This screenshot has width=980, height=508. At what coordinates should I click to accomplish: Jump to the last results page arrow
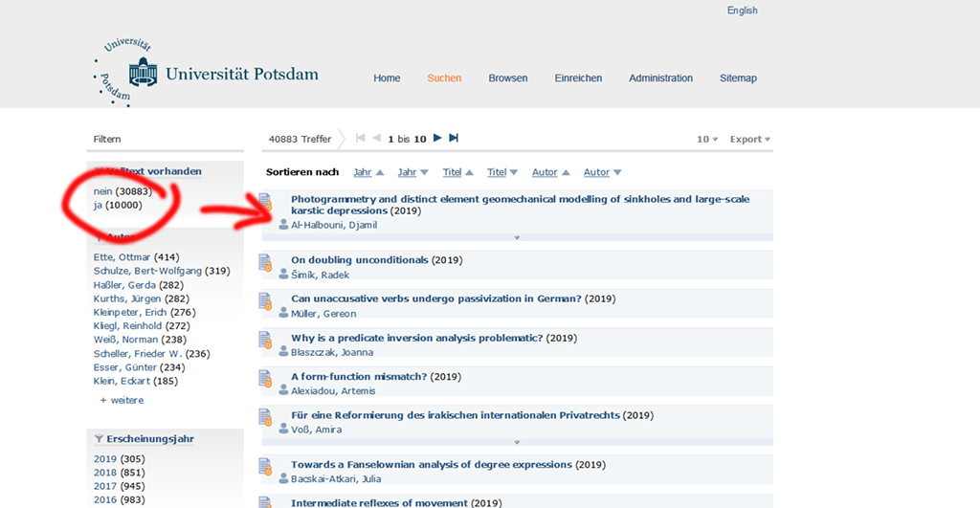(x=454, y=139)
